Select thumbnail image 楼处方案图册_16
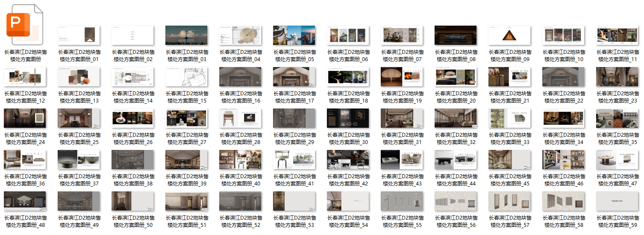The width and height of the screenshot is (644, 235). tap(240, 76)
